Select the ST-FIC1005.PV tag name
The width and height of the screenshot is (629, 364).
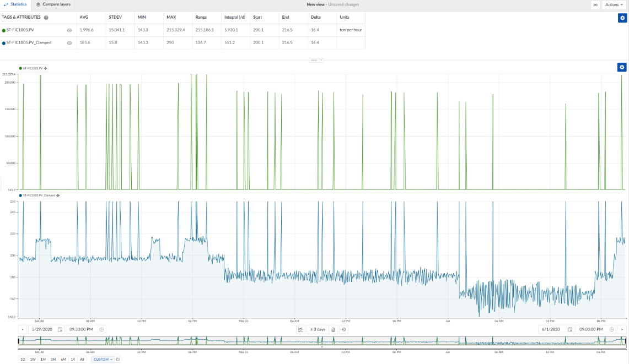click(x=20, y=30)
